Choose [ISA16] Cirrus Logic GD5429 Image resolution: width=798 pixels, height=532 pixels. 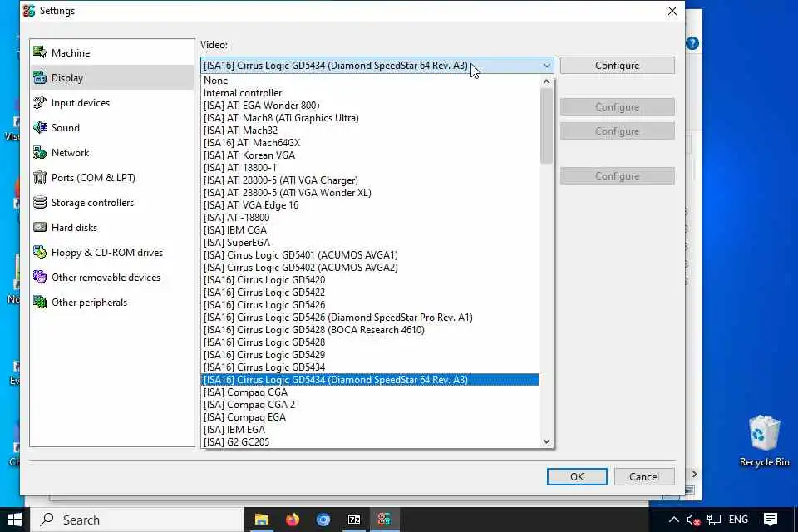pos(370,355)
